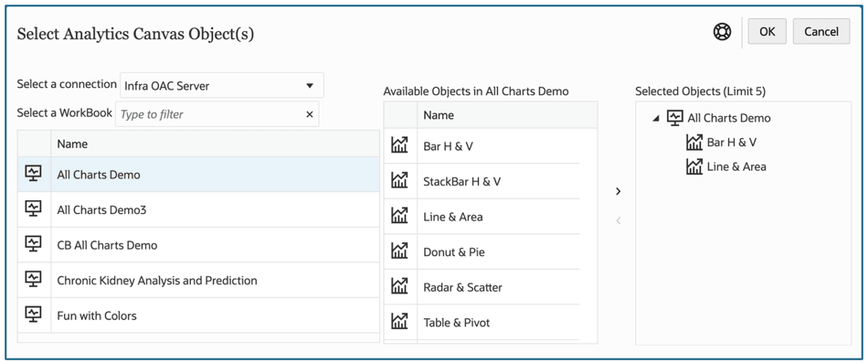The image size is (868, 363).
Task: Open the help lifebuoy icon
Action: pyautogui.click(x=722, y=32)
